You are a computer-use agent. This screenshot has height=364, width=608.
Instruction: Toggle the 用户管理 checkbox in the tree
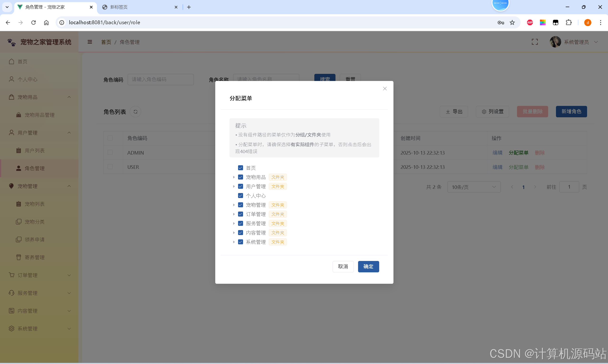(240, 186)
